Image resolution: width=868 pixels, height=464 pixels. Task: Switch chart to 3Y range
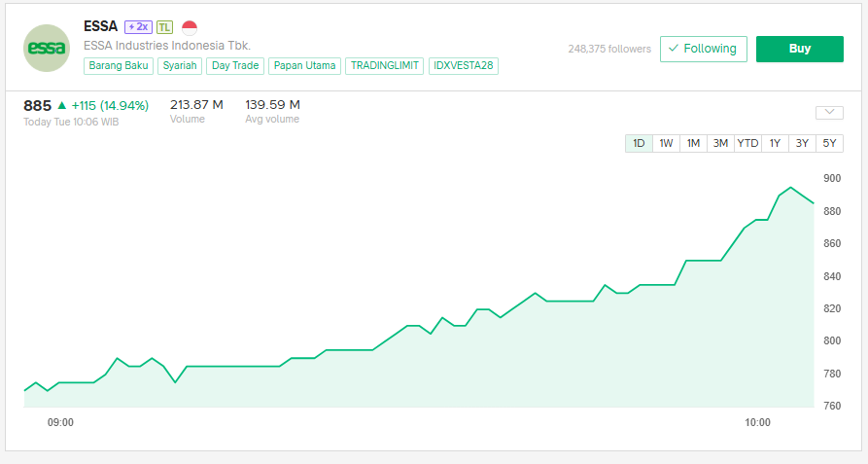click(802, 143)
